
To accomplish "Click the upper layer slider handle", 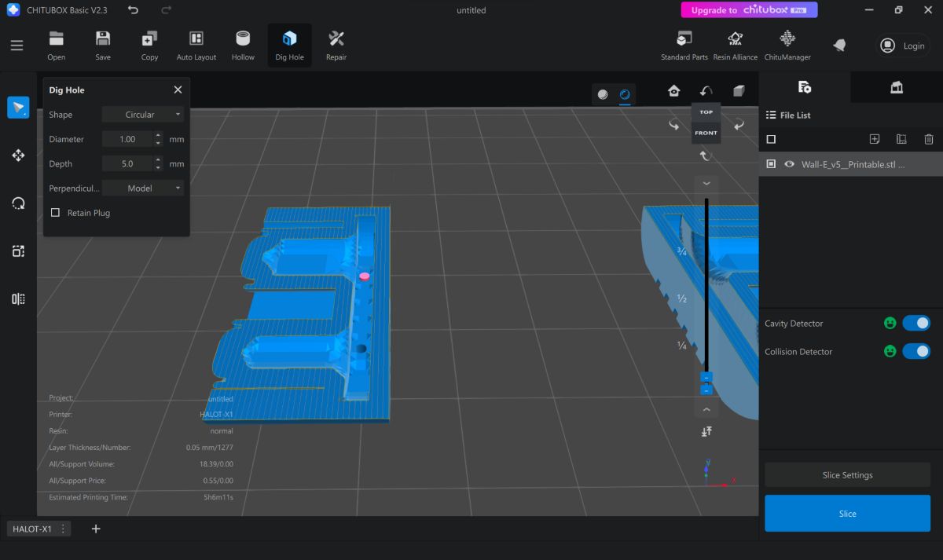I will click(x=706, y=377).
